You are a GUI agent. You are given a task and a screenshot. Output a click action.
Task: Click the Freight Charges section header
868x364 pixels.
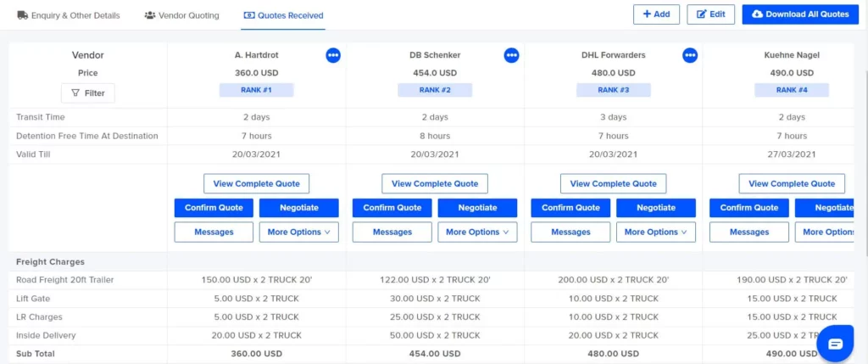50,261
